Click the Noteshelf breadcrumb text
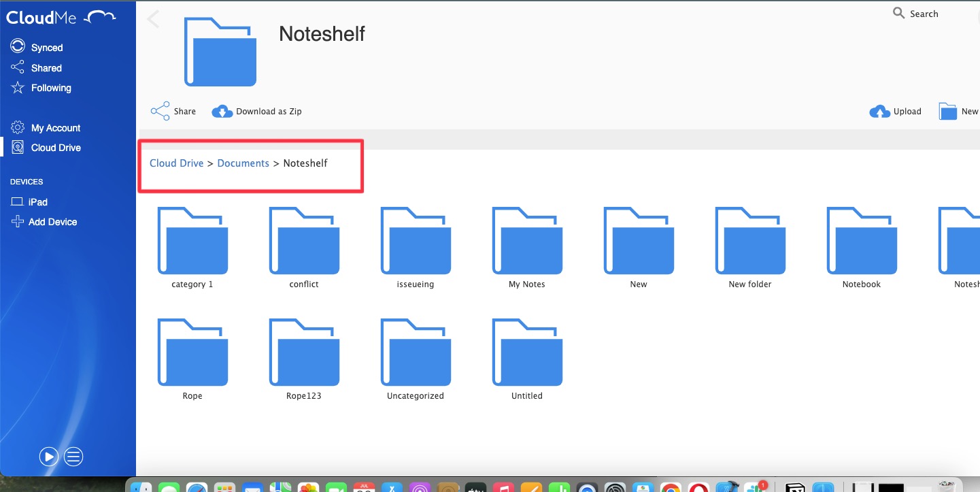 click(305, 163)
